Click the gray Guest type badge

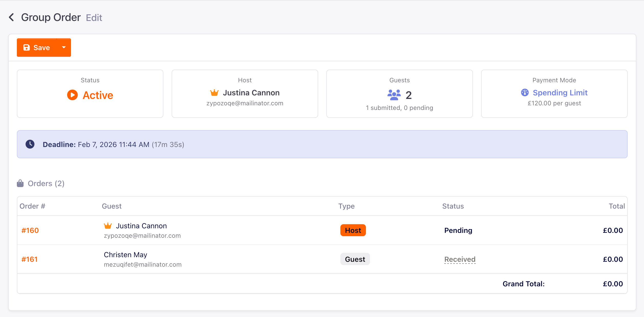coord(355,259)
